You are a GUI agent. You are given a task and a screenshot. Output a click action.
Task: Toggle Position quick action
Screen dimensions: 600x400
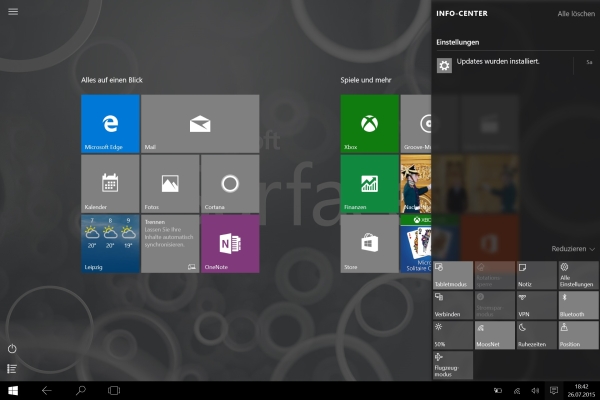pyautogui.click(x=578, y=335)
